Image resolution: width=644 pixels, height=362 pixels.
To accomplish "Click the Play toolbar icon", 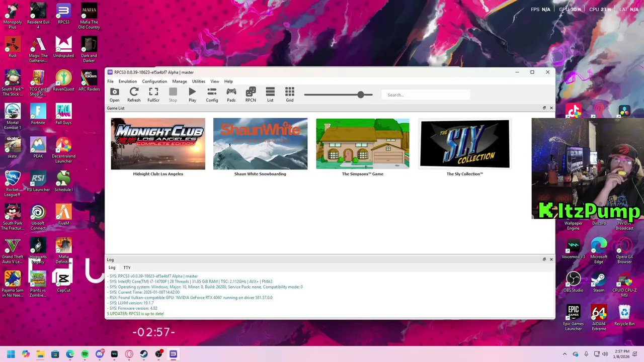I will (192, 94).
